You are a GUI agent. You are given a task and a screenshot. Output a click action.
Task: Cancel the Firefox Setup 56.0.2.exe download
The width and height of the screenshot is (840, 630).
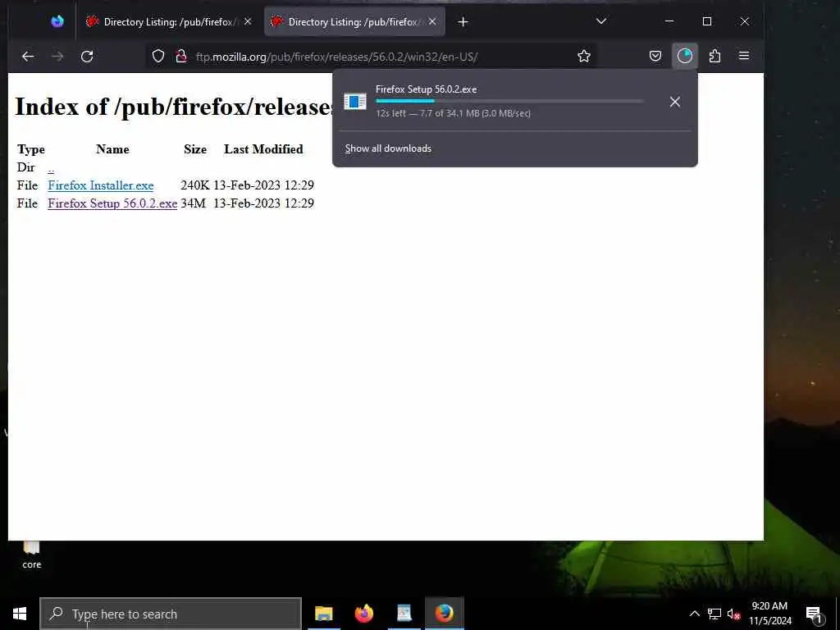pos(675,102)
